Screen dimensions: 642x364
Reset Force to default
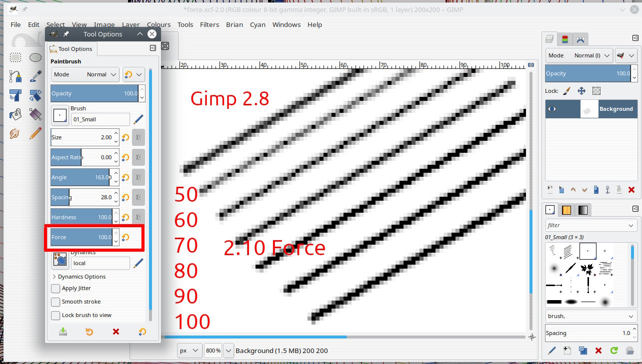[126, 237]
